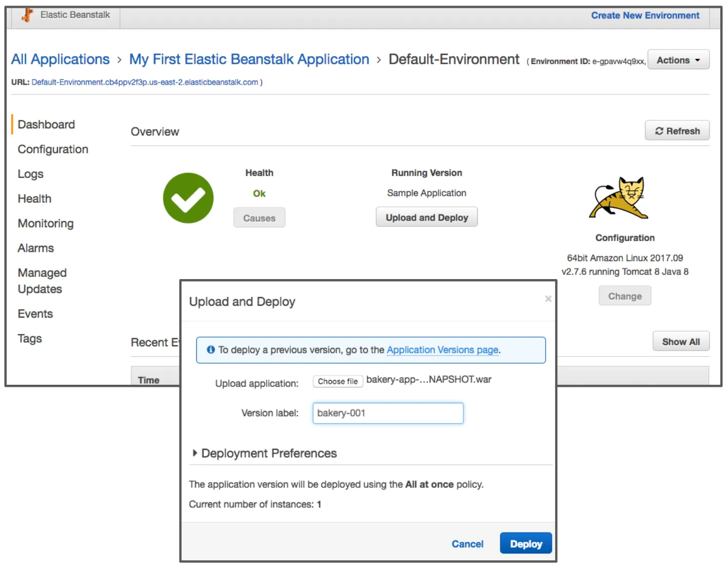This screenshot has width=728, height=571.
Task: Choose a file to upload
Action: pos(337,381)
